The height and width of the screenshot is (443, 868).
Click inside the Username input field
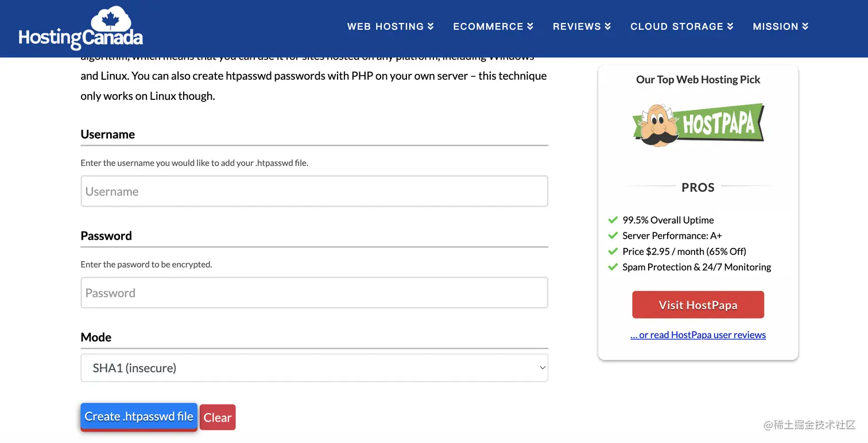[x=315, y=191]
